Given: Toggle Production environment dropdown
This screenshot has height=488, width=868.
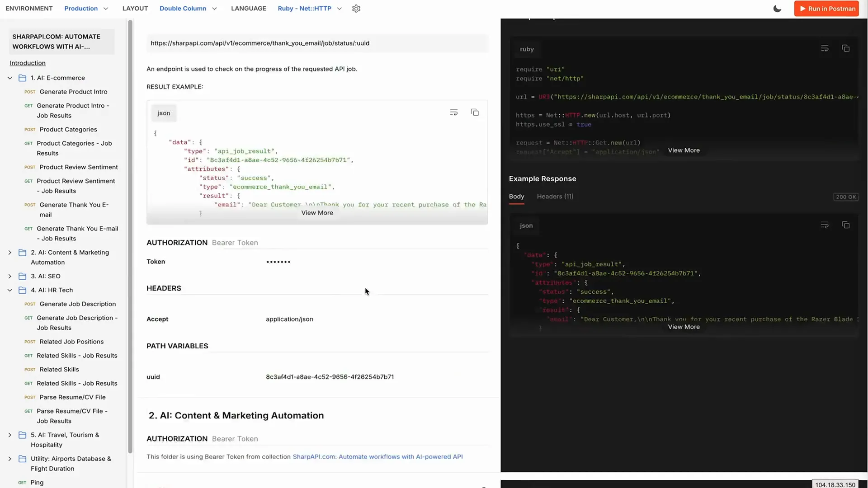Looking at the screenshot, I should pyautogui.click(x=105, y=8).
